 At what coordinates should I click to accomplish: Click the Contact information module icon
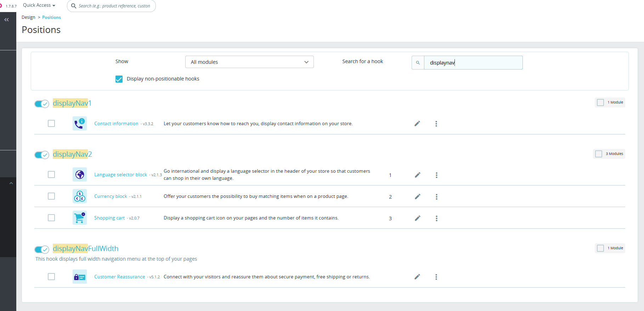coord(80,124)
